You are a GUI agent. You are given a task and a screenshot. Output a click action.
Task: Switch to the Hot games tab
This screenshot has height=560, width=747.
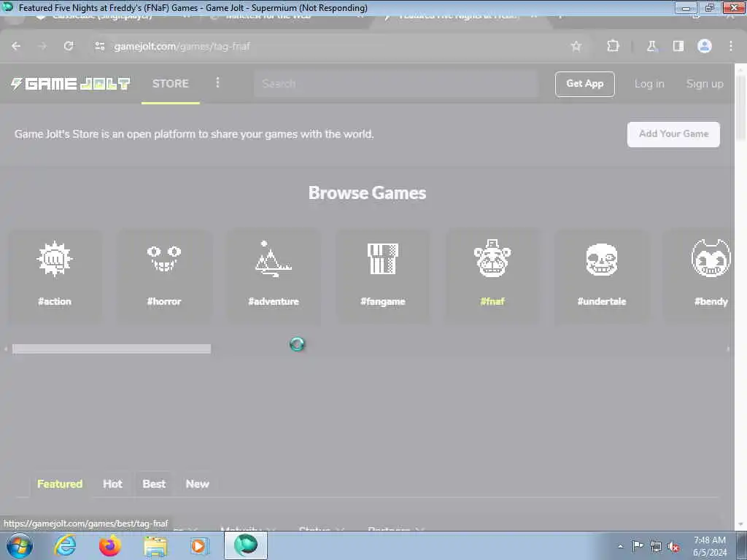(x=112, y=484)
